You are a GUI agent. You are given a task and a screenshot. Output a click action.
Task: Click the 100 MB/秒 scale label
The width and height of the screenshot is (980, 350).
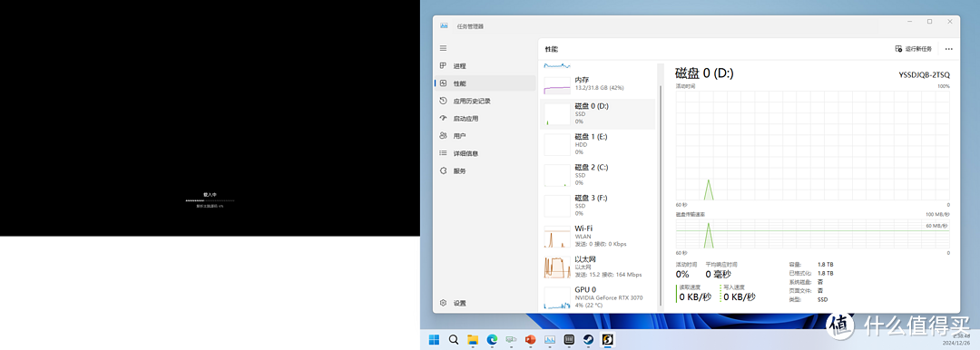pyautogui.click(x=937, y=214)
